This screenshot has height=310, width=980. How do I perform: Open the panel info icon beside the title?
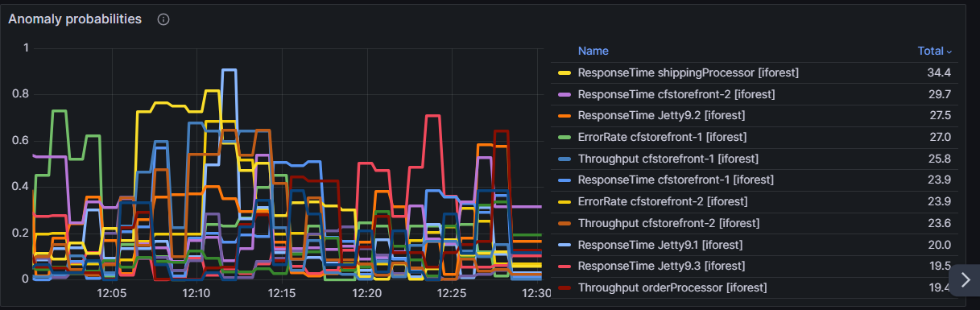click(163, 19)
